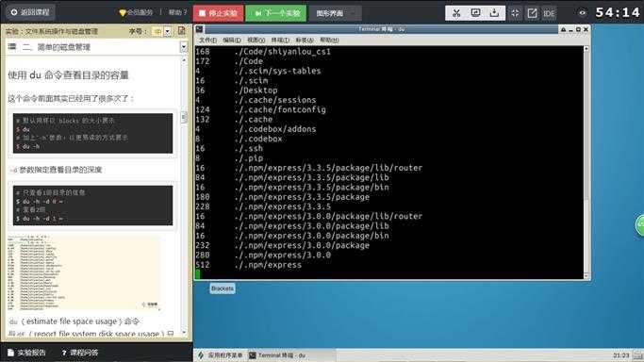Screen dimensions: 644x362
Task: Click the scissors clipboard icon
Action: [x=456, y=13]
